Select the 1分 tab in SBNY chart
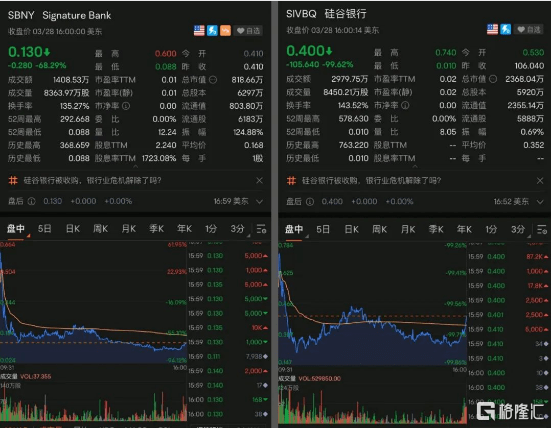The width and height of the screenshot is (551, 428). click(211, 229)
